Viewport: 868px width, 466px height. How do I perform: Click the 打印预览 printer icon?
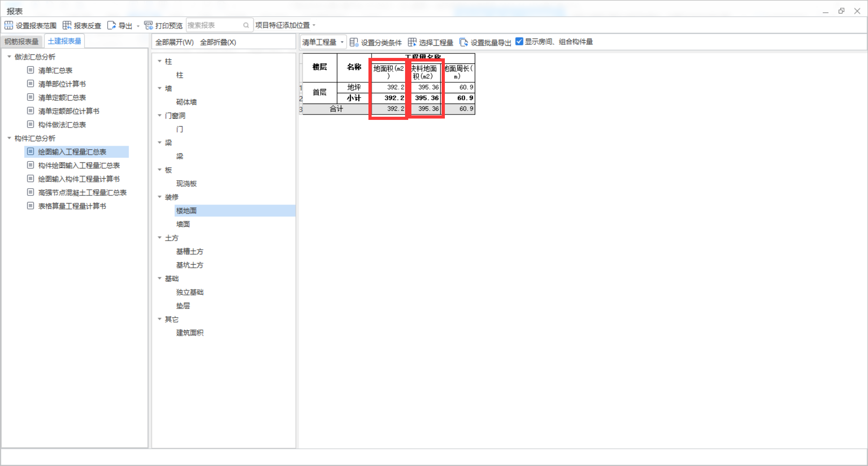click(x=148, y=25)
